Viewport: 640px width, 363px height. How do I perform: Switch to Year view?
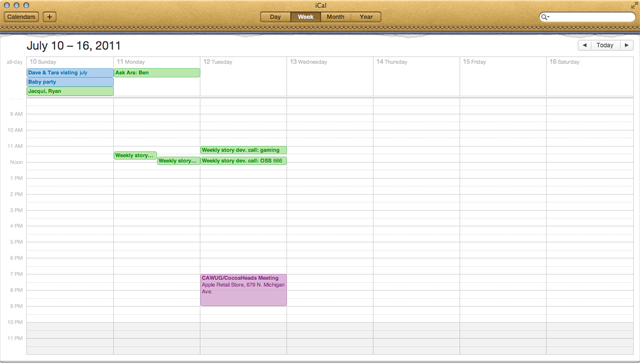pos(366,17)
